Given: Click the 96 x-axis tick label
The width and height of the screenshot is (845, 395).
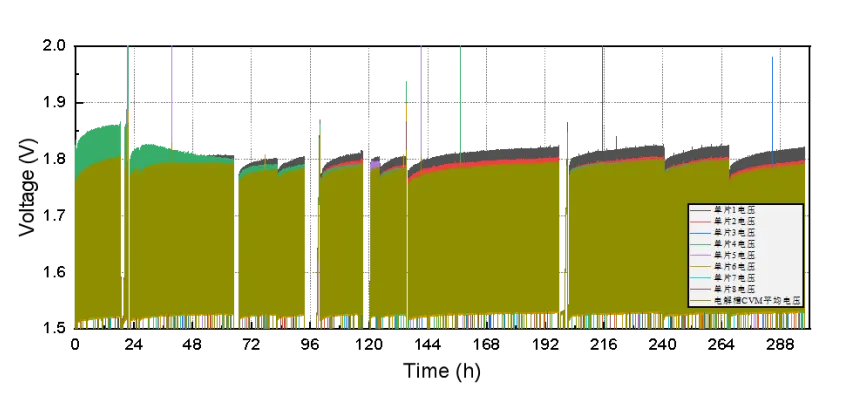Looking at the screenshot, I should 310,345.
